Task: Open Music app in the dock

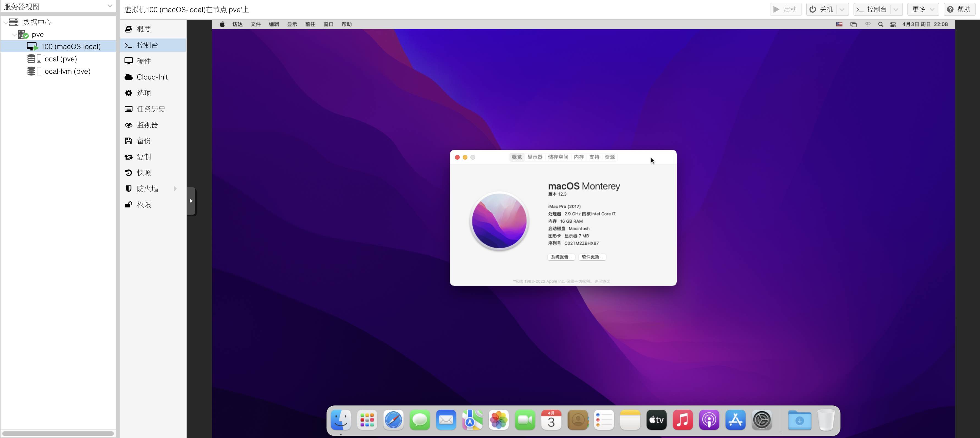Action: click(x=682, y=420)
